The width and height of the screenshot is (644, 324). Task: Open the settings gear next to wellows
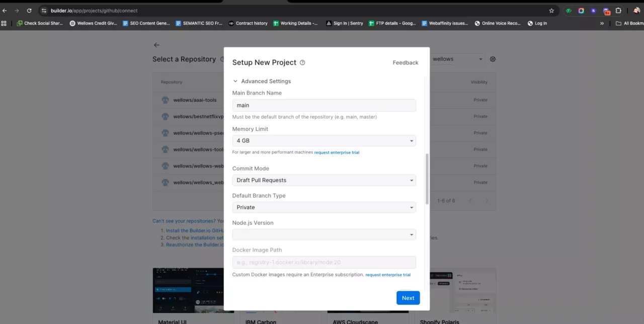(493, 59)
